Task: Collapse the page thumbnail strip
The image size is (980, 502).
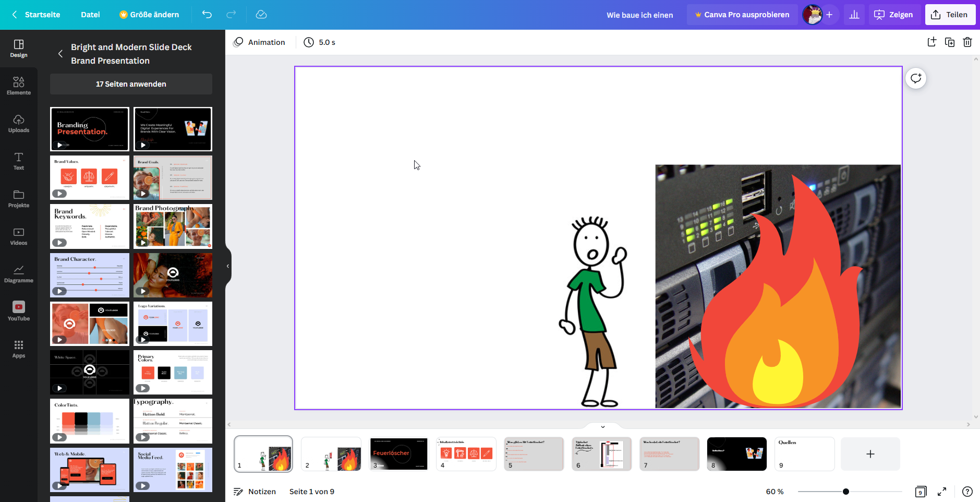Action: (603, 426)
